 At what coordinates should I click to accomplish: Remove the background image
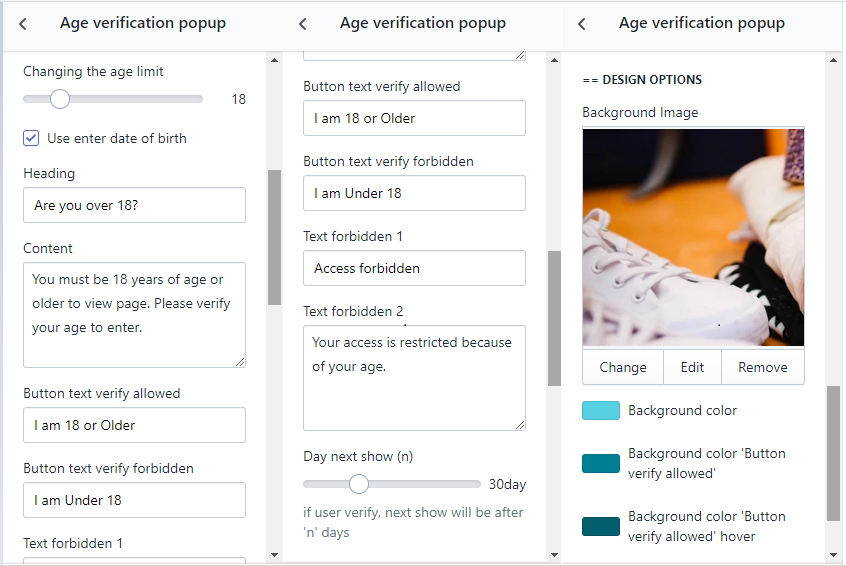(x=763, y=367)
